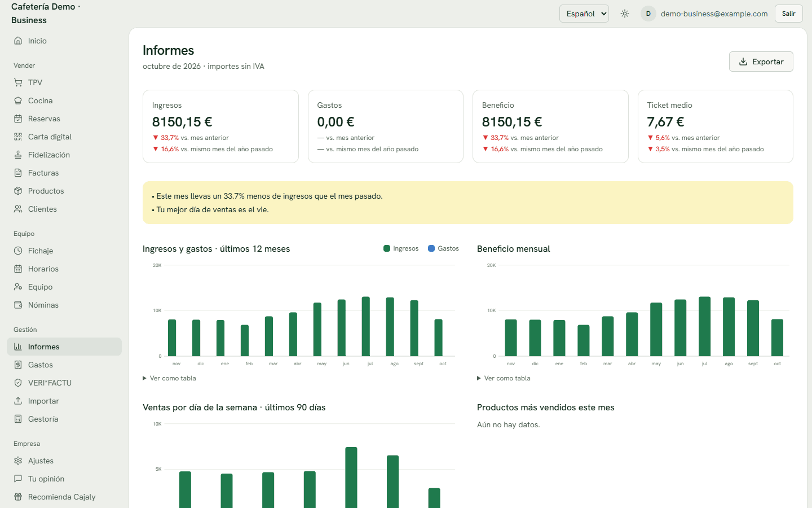Select the Productos box icon
812x508 pixels.
[x=18, y=191]
